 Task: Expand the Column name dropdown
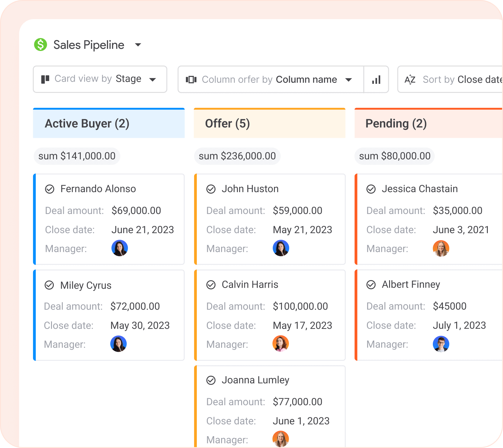(349, 79)
